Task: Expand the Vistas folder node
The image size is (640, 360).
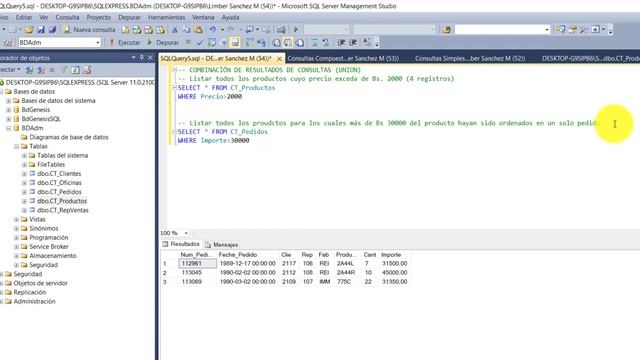Action: pos(16,220)
